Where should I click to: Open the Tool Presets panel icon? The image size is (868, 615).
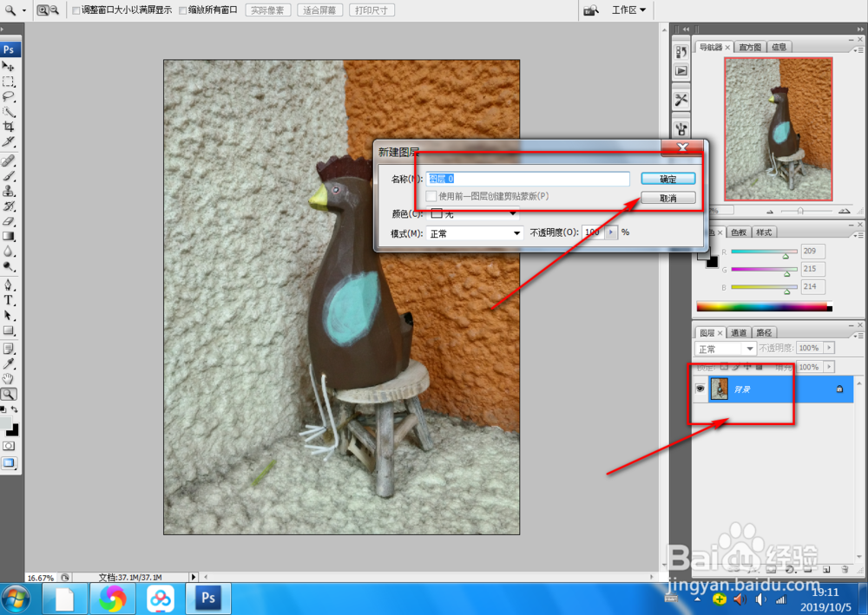pyautogui.click(x=681, y=100)
